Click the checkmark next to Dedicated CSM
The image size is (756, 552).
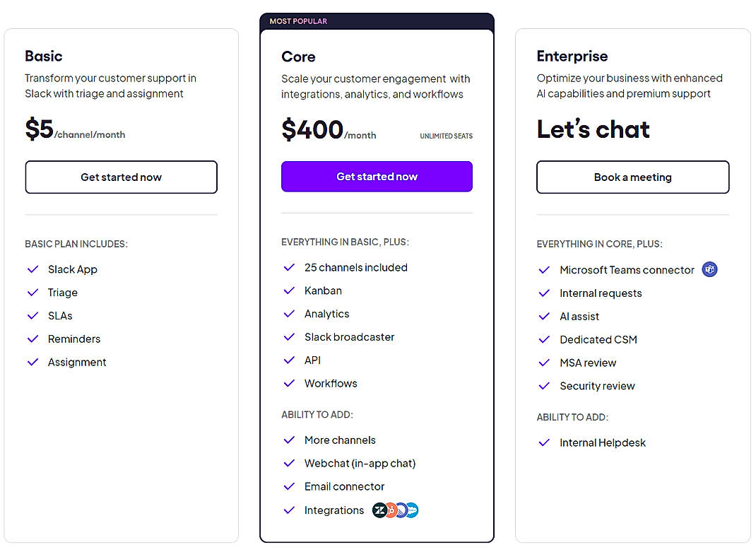[x=543, y=339]
